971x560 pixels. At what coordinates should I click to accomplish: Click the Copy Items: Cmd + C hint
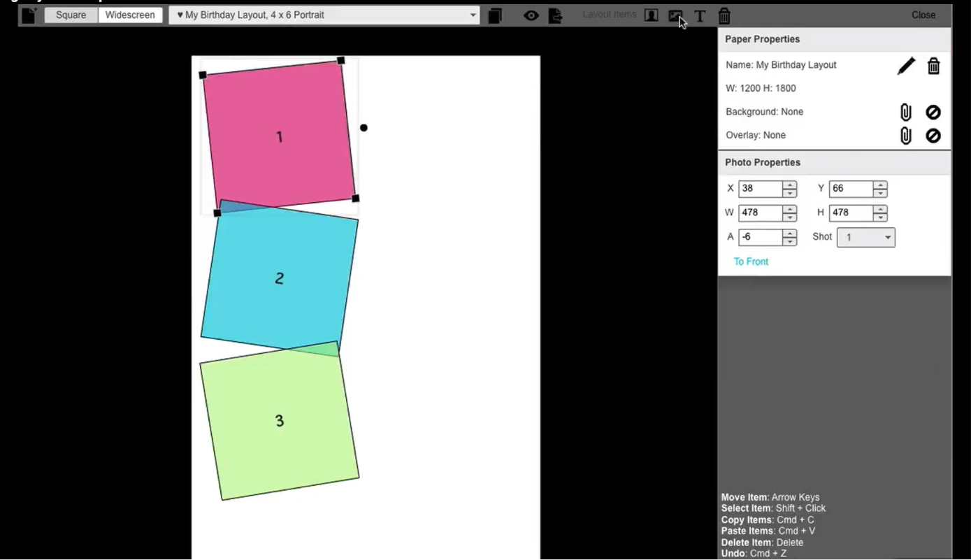tap(768, 520)
